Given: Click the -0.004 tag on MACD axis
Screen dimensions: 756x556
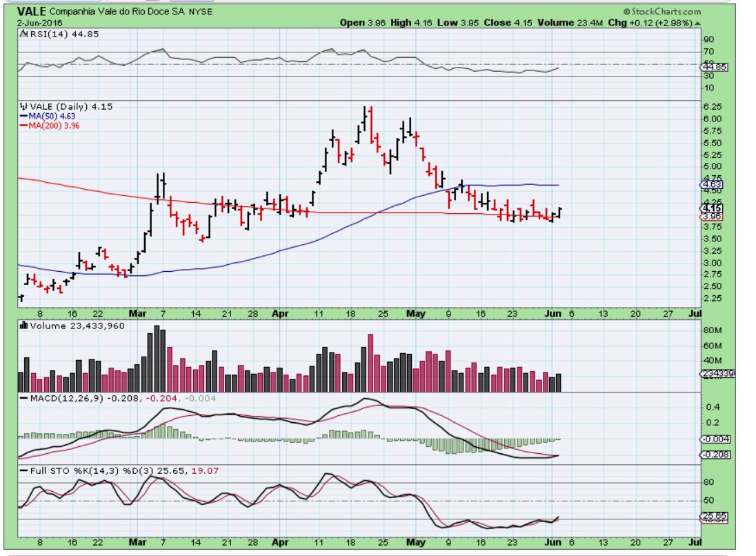Looking at the screenshot, I should click(x=715, y=439).
